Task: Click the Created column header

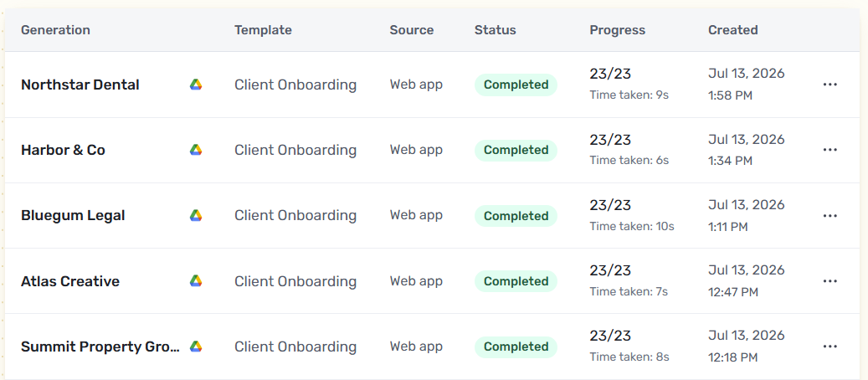Action: click(733, 30)
